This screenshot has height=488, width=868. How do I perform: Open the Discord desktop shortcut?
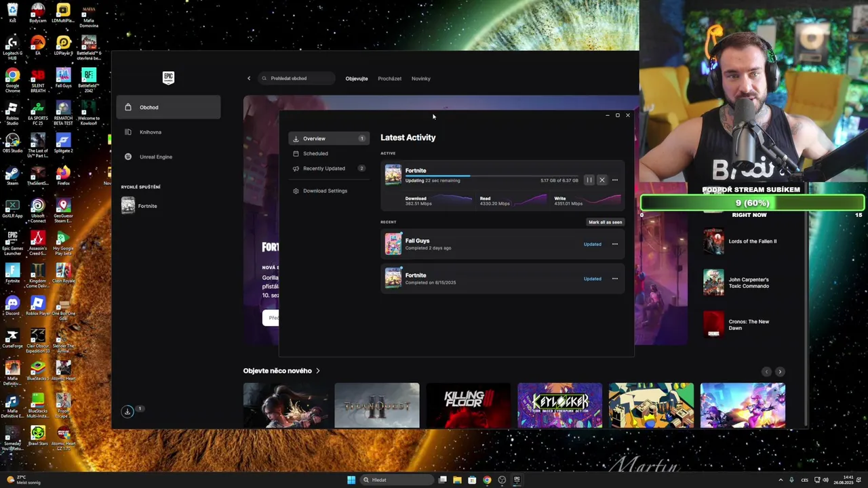coord(12,306)
